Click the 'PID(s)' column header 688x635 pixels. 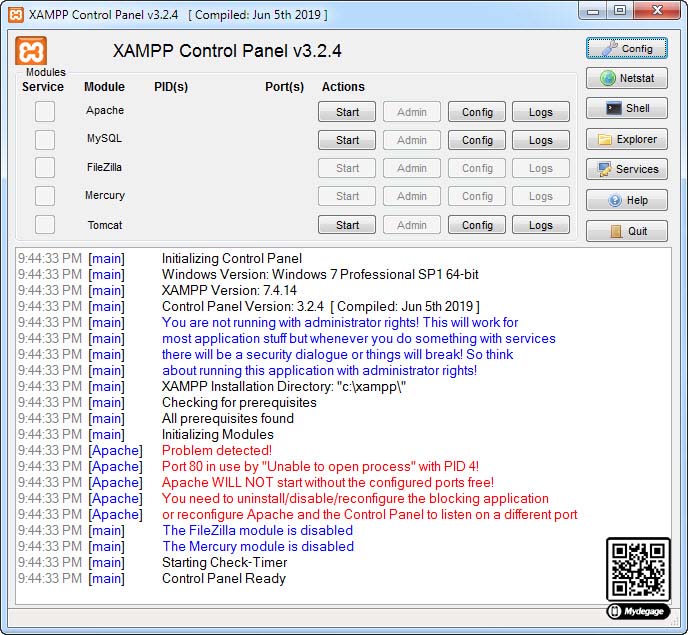pos(171,87)
